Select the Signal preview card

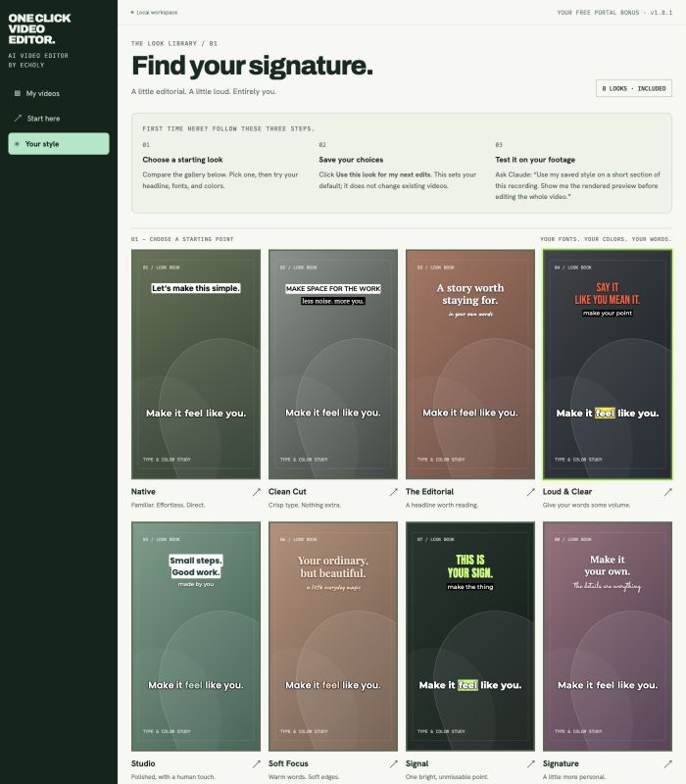(470, 636)
